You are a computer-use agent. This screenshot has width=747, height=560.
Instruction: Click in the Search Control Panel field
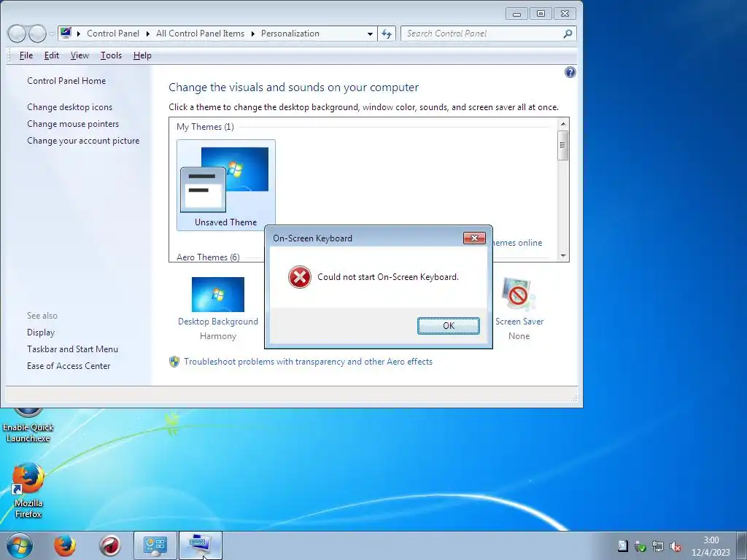tap(482, 34)
